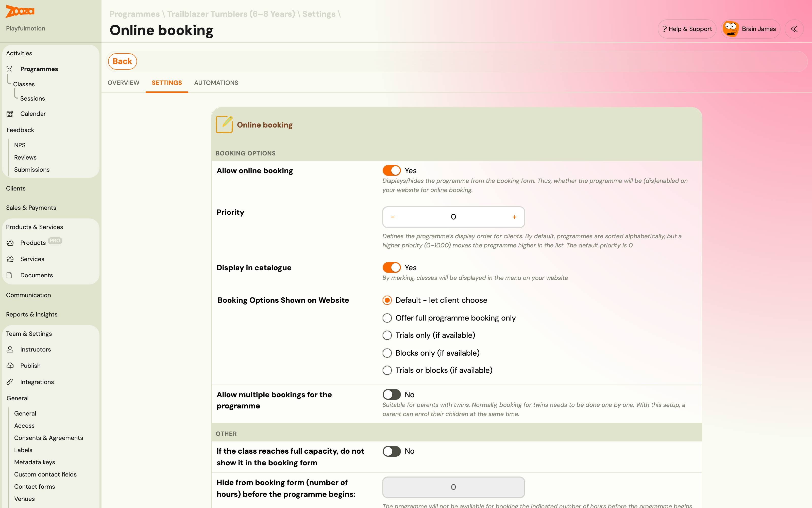Select Trials or blocks (if available)
The height and width of the screenshot is (508, 812).
(387, 370)
